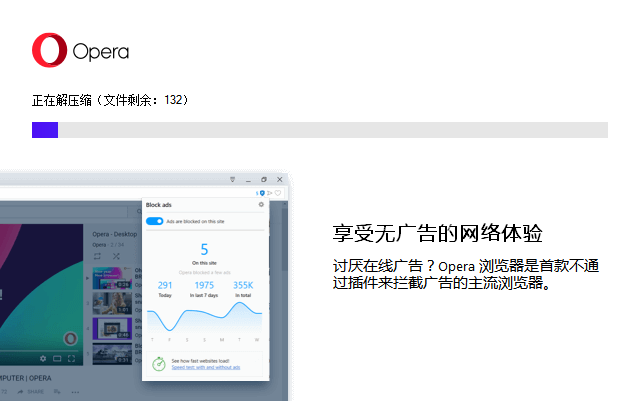Click the playlist loop icon
The height and width of the screenshot is (401, 640).
tap(97, 256)
